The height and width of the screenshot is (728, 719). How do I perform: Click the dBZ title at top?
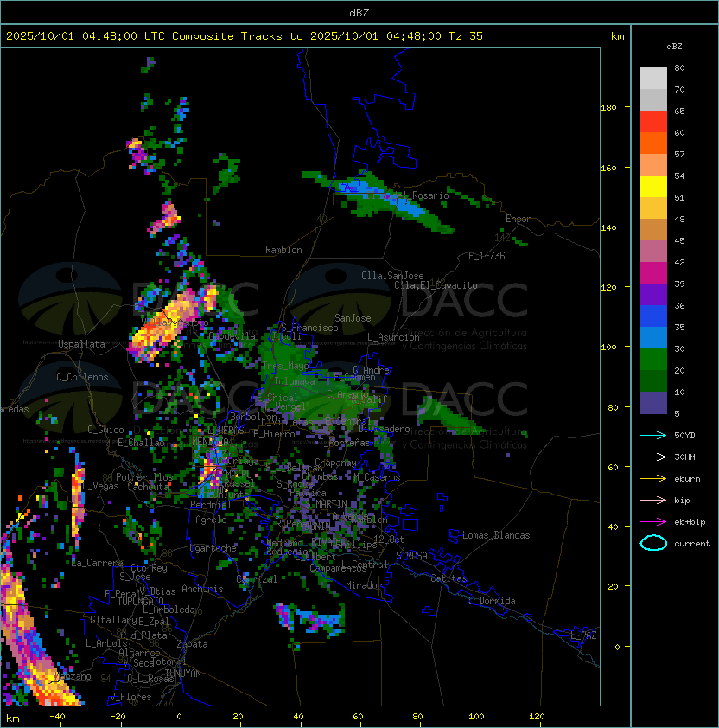point(359,12)
